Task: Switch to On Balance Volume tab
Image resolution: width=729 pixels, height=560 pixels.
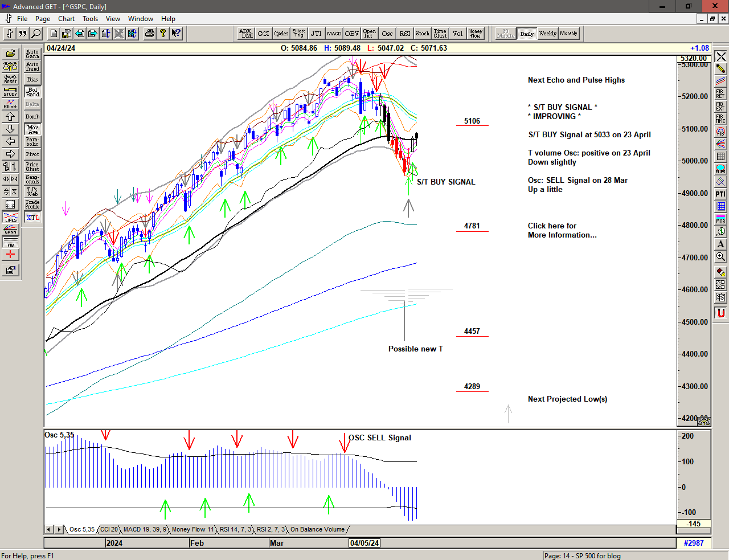Action: pyautogui.click(x=317, y=529)
